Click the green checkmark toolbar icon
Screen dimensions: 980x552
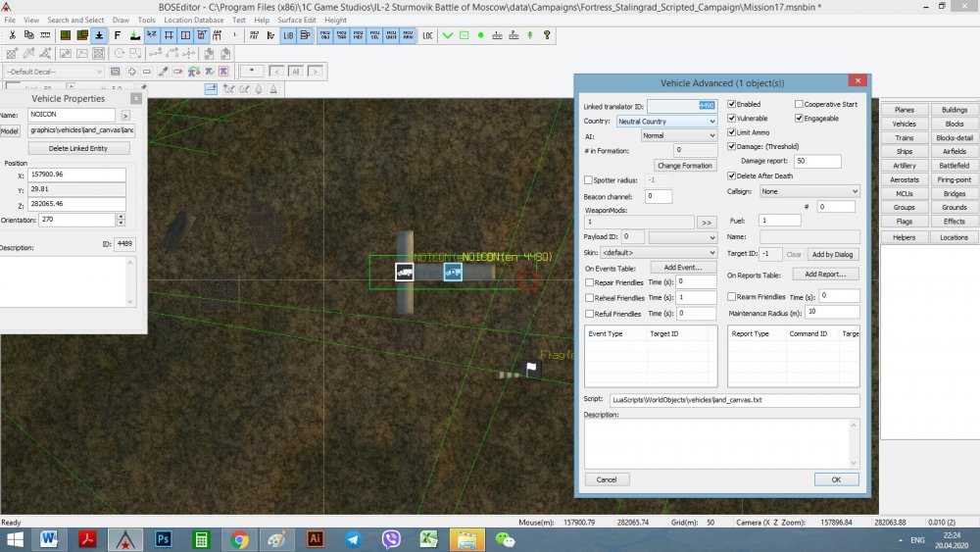point(448,35)
